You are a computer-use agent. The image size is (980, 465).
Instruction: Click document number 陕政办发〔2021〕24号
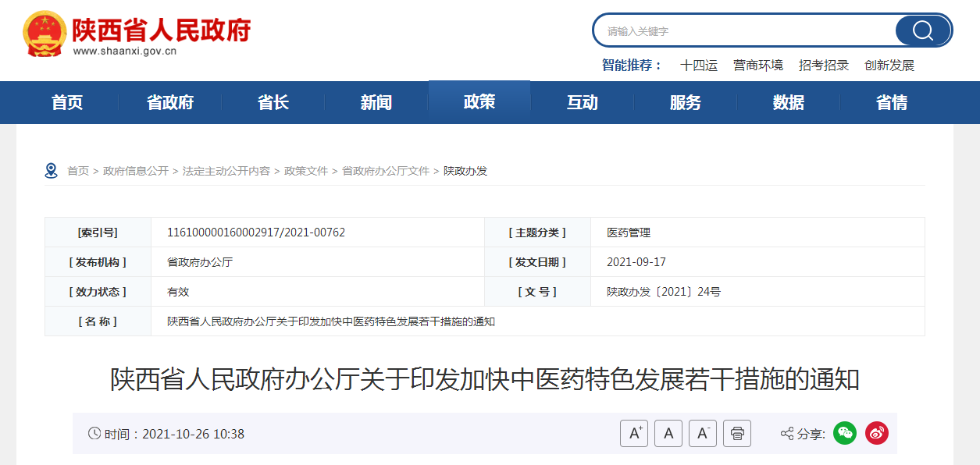pyautogui.click(x=664, y=292)
